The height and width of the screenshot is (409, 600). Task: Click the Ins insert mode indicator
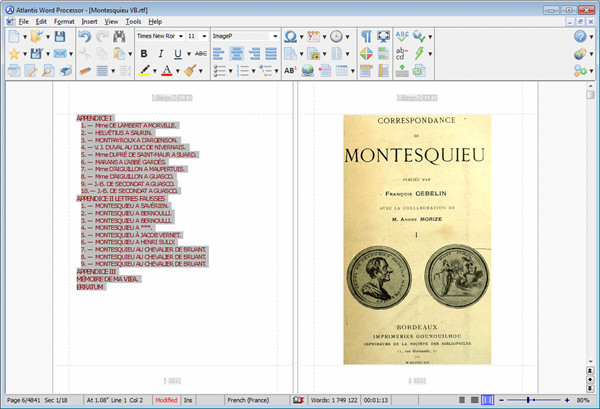[188, 400]
